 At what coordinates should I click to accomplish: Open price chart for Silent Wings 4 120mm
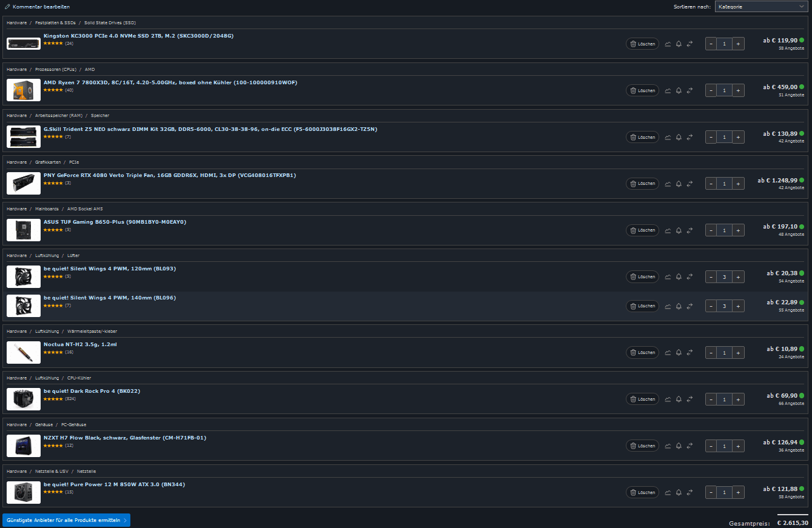coord(668,277)
